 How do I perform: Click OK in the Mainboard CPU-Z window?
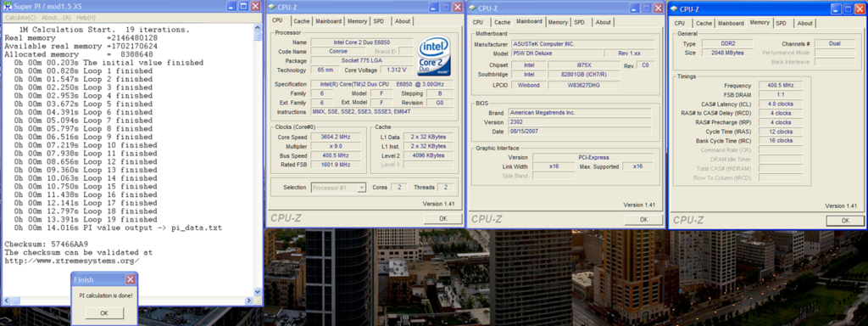tap(643, 220)
